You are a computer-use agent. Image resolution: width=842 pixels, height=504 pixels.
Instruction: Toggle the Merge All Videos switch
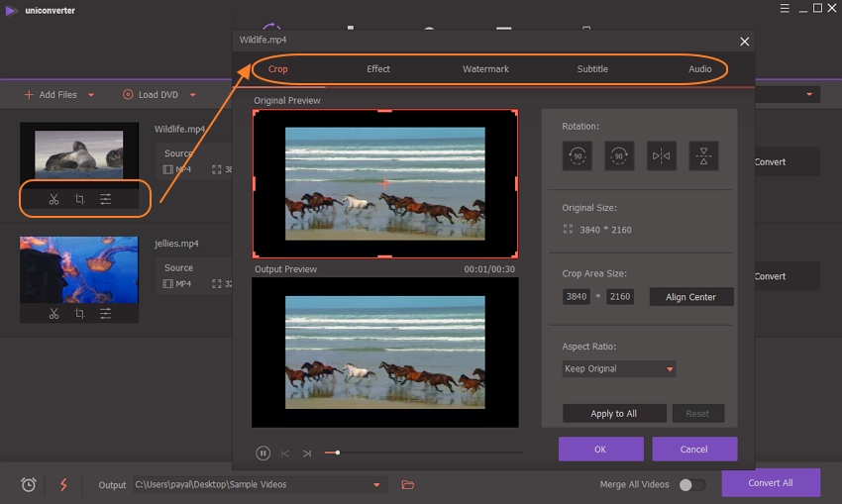pos(691,484)
